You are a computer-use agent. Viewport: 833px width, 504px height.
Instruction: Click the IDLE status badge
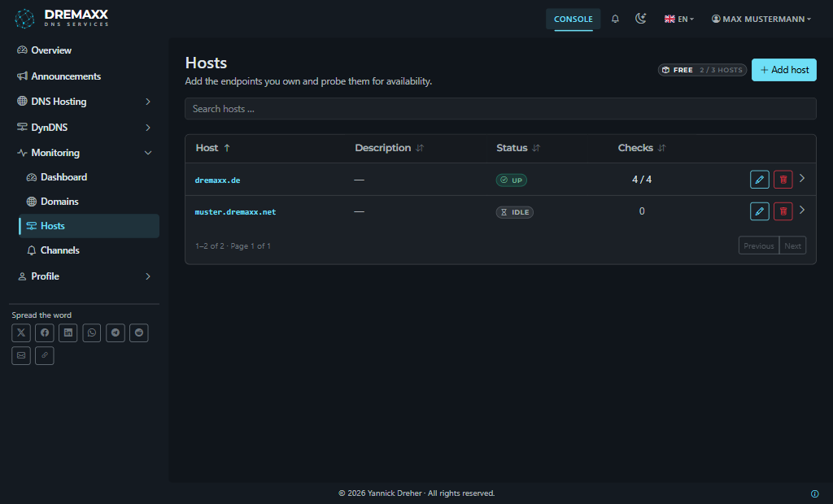[x=515, y=212]
